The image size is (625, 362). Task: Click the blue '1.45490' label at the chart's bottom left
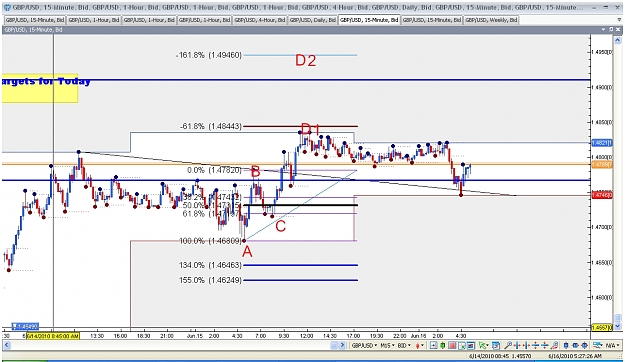point(25,327)
